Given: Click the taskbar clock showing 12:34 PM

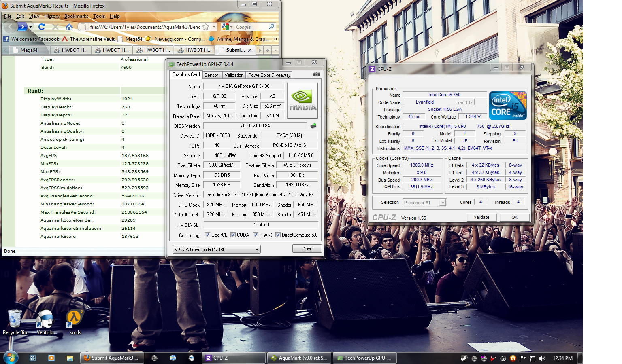Looking at the screenshot, I should (562, 358).
